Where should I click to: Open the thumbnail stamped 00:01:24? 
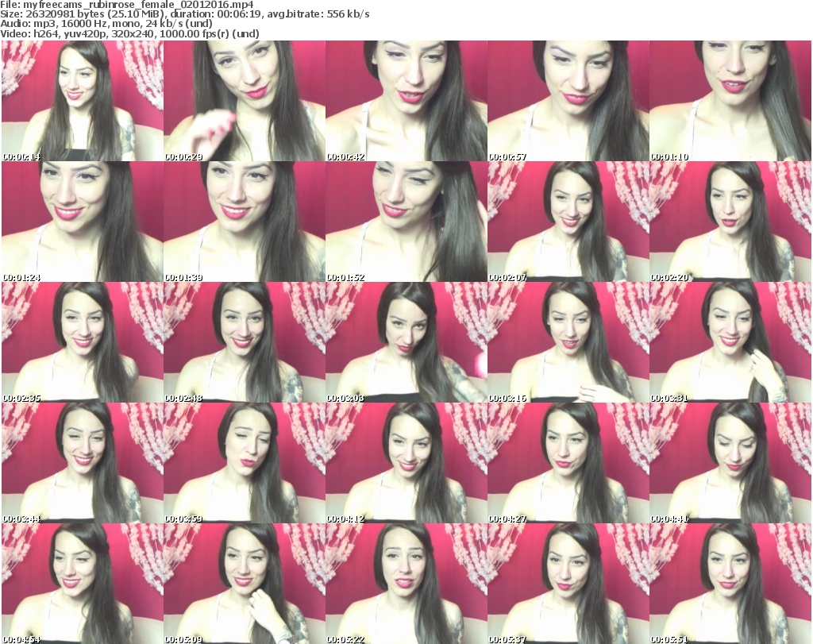tap(83, 222)
